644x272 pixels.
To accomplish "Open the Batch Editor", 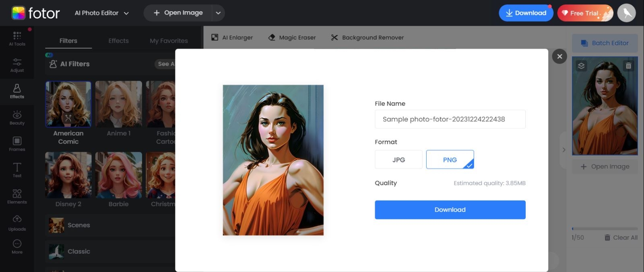I will coord(605,43).
